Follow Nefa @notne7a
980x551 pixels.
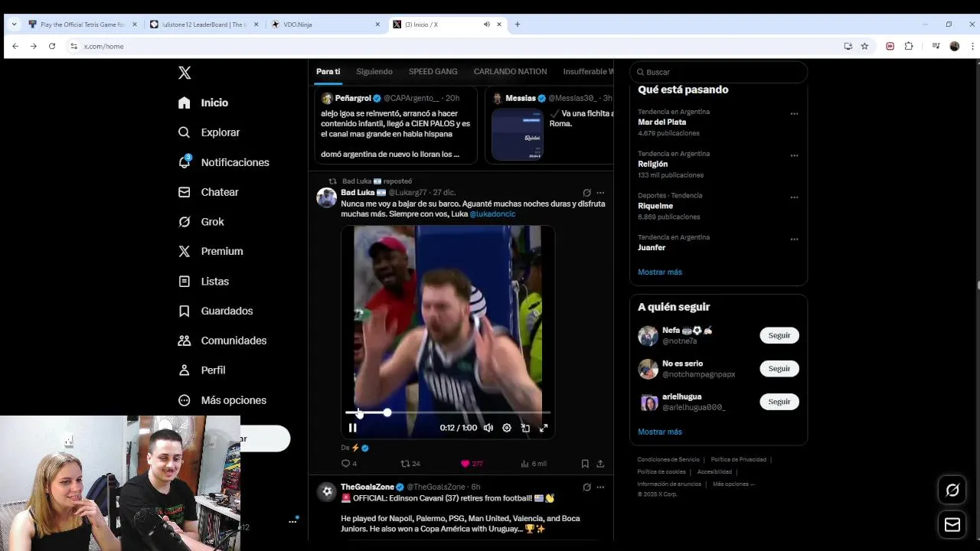pyautogui.click(x=779, y=335)
